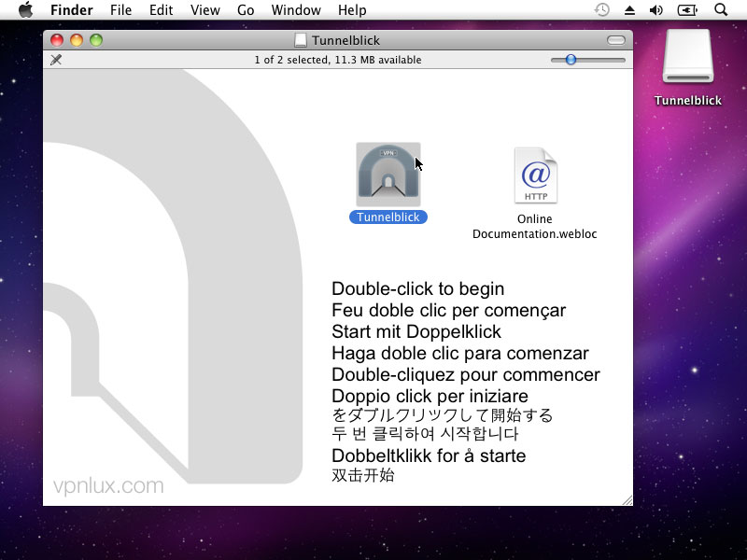
Task: Open the Finder menu
Action: [72, 10]
